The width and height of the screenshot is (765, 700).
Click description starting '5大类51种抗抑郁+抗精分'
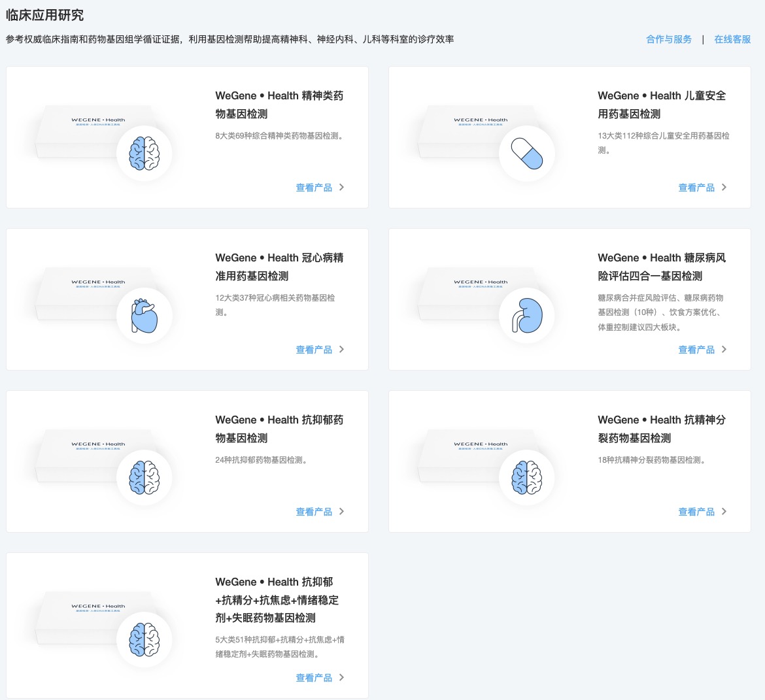click(280, 647)
